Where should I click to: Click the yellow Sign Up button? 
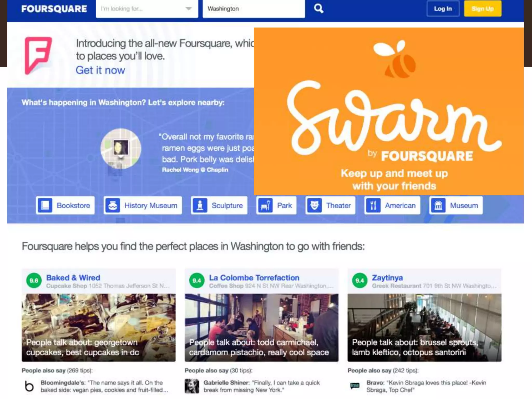click(483, 9)
